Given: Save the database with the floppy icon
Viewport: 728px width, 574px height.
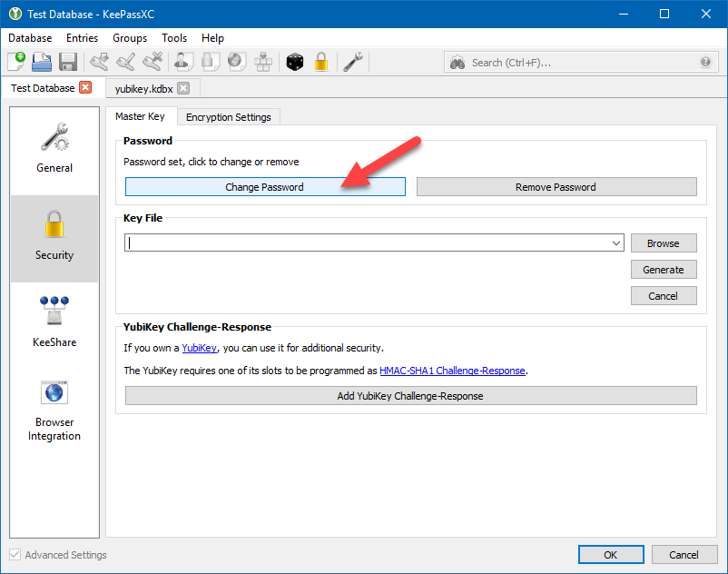Looking at the screenshot, I should click(x=68, y=61).
